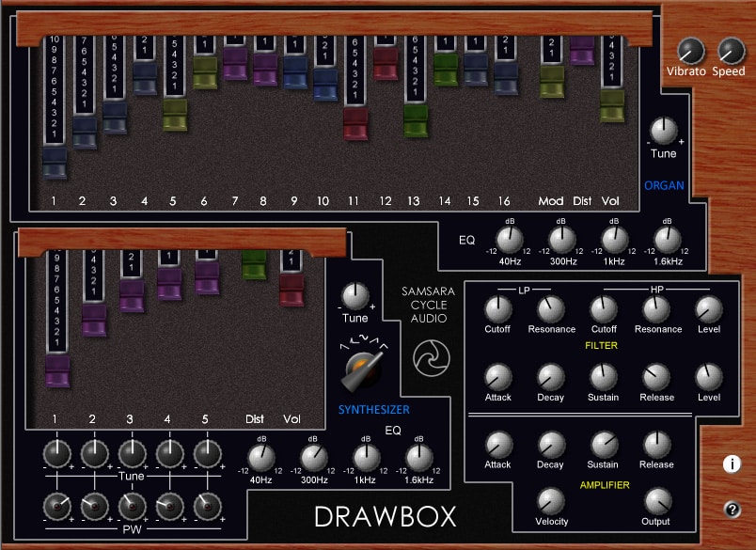Open the help with the question mark button
The height and width of the screenshot is (550, 756).
[732, 509]
